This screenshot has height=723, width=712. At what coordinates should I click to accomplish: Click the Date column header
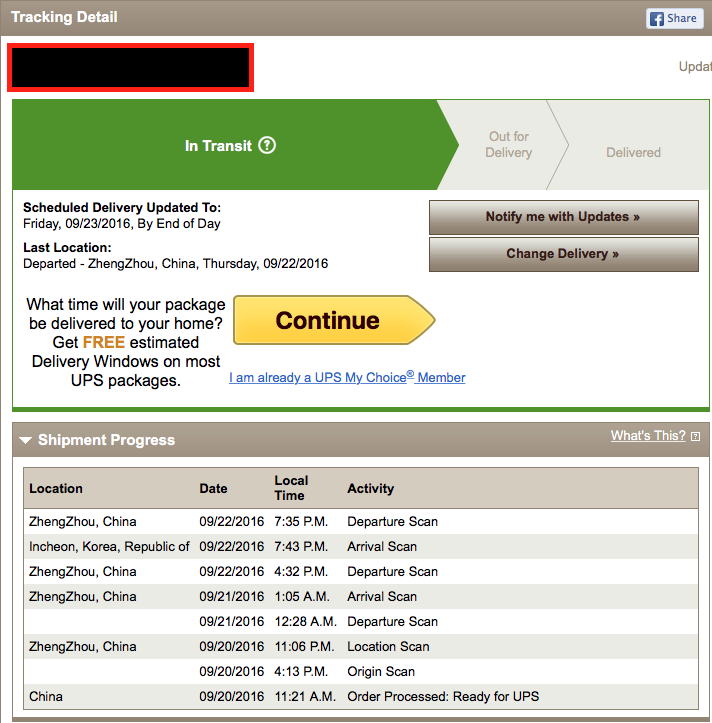click(213, 488)
